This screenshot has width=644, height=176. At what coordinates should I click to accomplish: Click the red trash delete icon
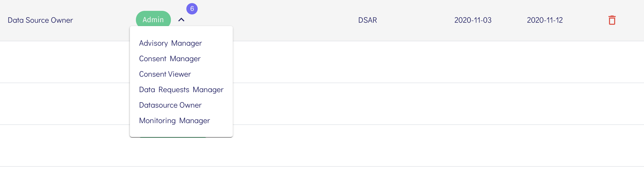tap(612, 20)
